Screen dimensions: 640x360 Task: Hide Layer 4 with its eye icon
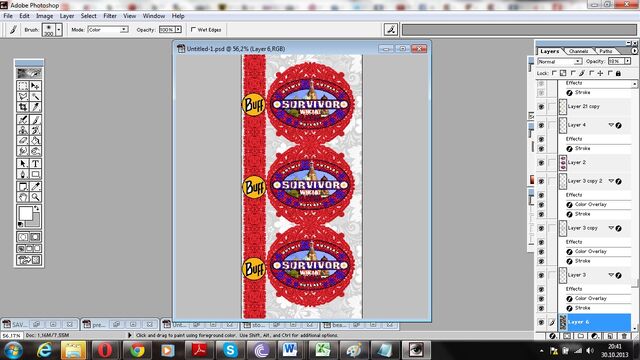tap(541, 125)
